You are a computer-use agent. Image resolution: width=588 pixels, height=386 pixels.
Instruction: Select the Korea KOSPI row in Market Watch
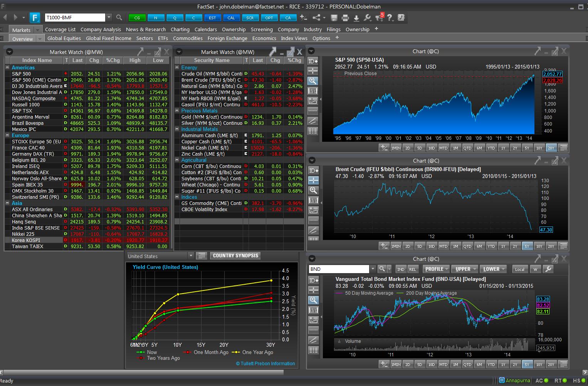pyautogui.click(x=87, y=240)
